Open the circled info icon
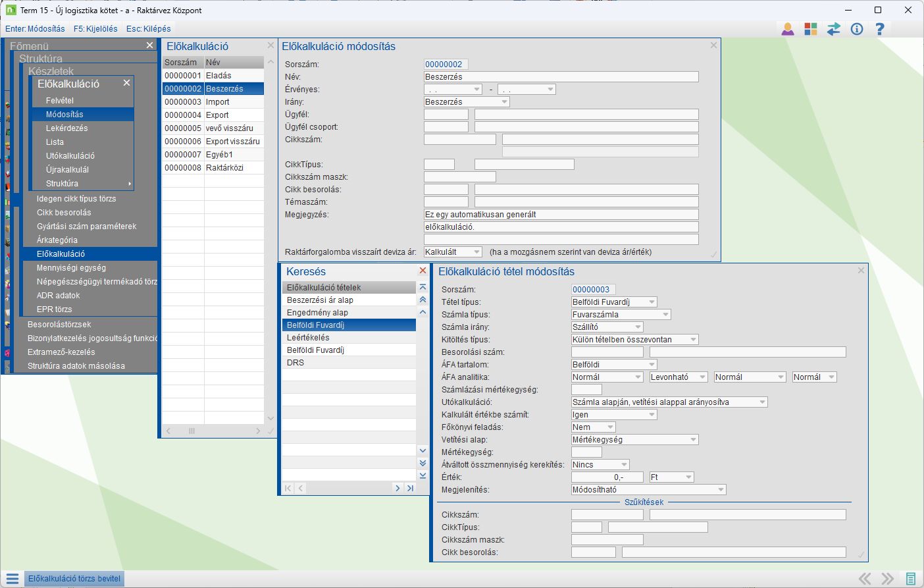Viewport: 924px width, 588px height. point(856,29)
